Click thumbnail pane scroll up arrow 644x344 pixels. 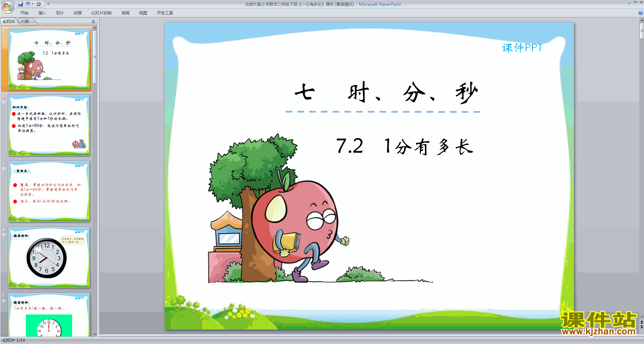click(95, 28)
